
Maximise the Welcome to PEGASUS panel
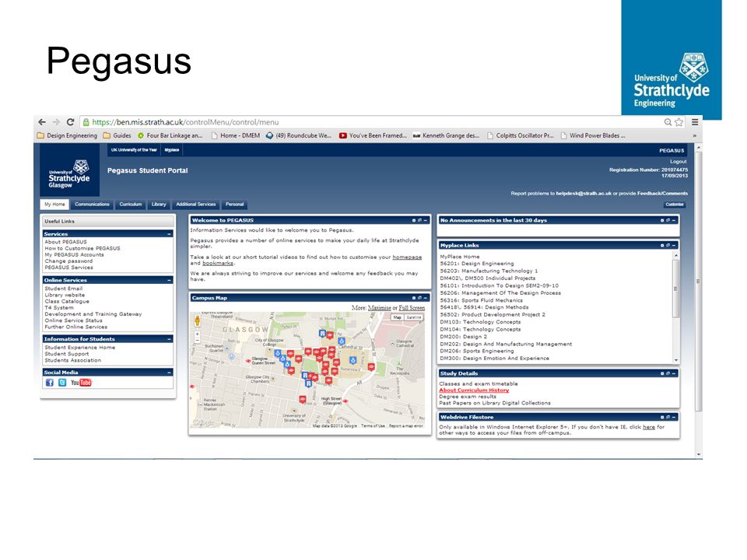click(419, 220)
